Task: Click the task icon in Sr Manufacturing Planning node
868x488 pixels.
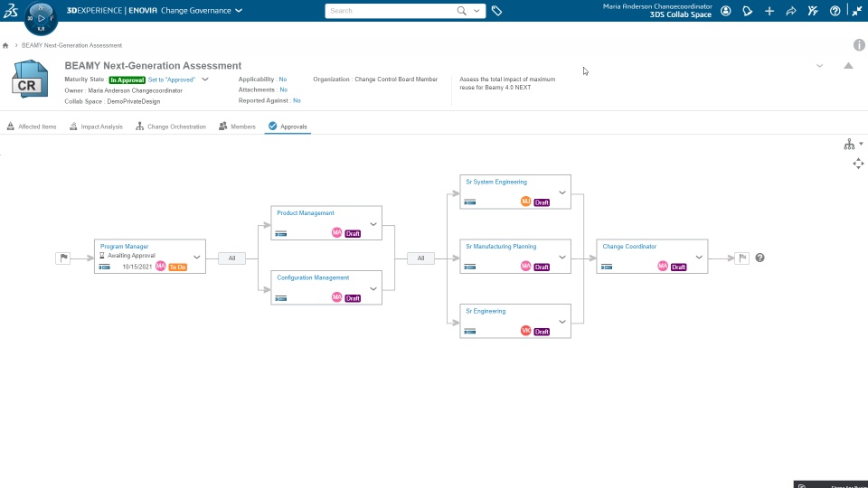Action: click(470, 267)
